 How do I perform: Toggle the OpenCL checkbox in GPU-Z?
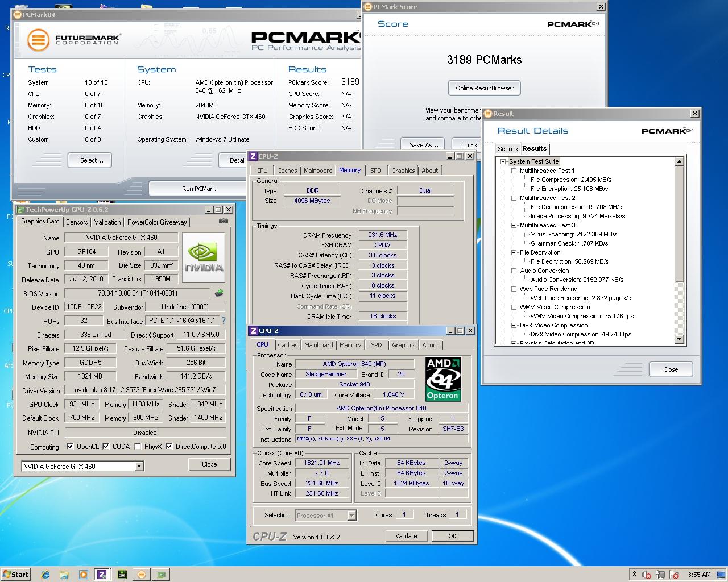click(x=70, y=446)
